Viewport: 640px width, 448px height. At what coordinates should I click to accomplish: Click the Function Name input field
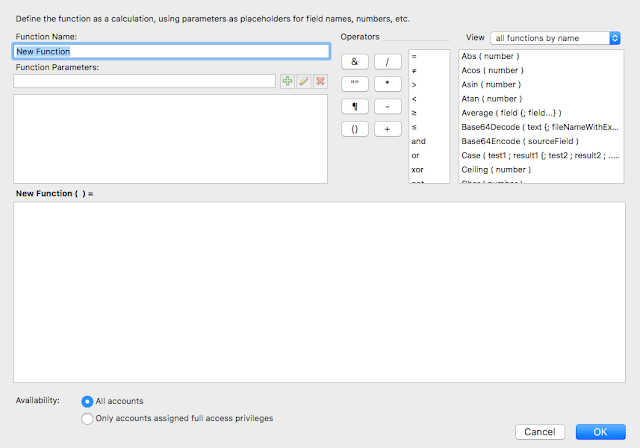(171, 51)
